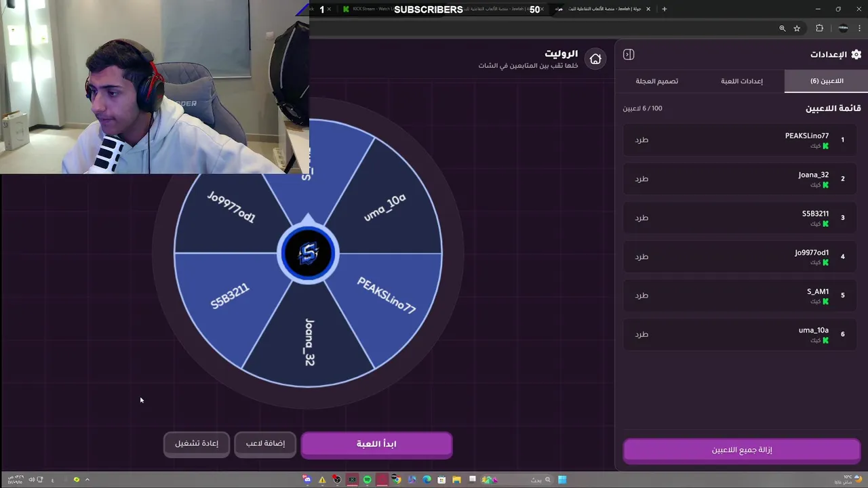This screenshot has height=488, width=868.
Task: Click إعادة تشغيل restart button
Action: pos(197,443)
